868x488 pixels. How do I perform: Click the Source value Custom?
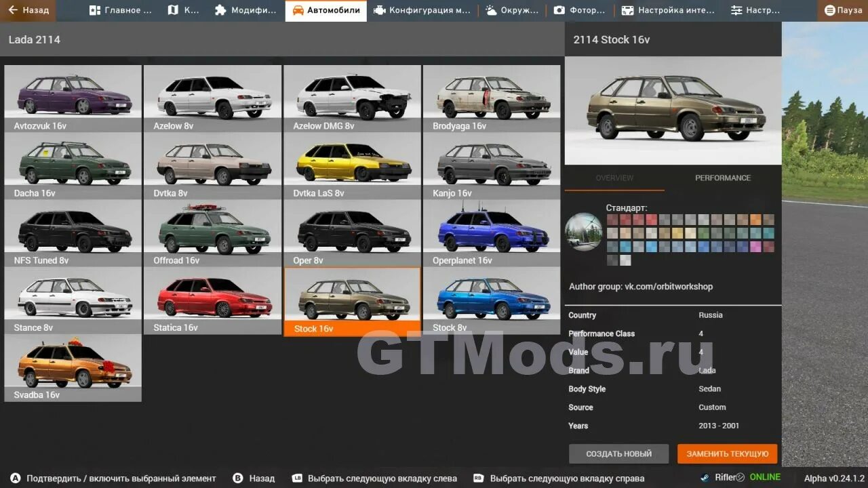coord(712,407)
